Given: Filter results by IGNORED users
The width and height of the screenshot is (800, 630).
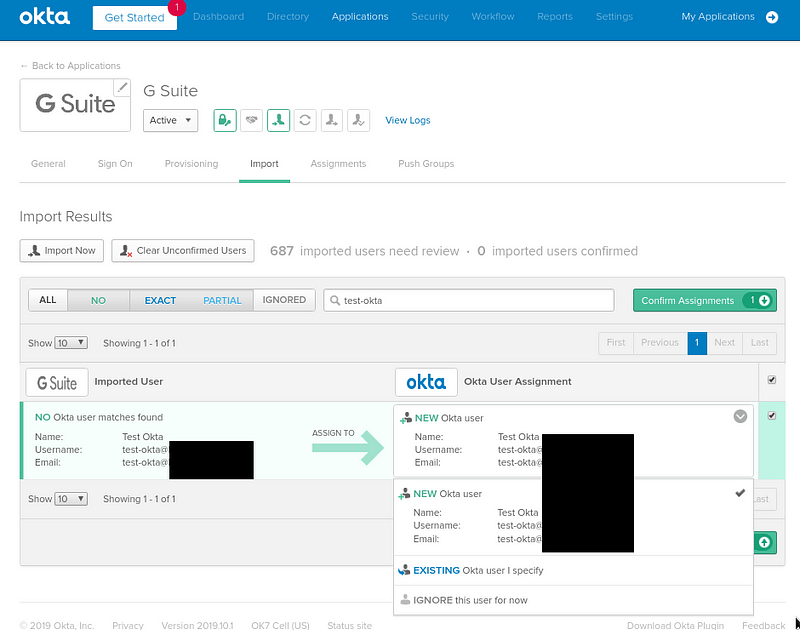Looking at the screenshot, I should [284, 300].
